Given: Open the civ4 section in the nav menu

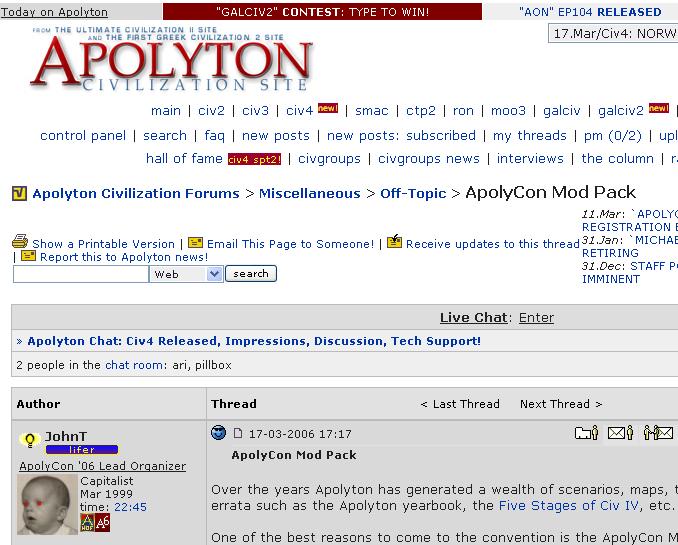Looking at the screenshot, I should [x=299, y=110].
